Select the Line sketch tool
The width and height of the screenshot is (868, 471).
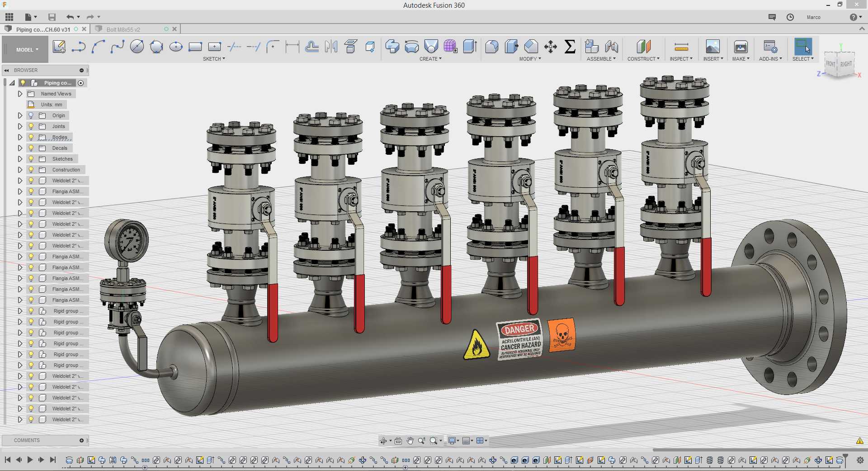pyautogui.click(x=79, y=47)
